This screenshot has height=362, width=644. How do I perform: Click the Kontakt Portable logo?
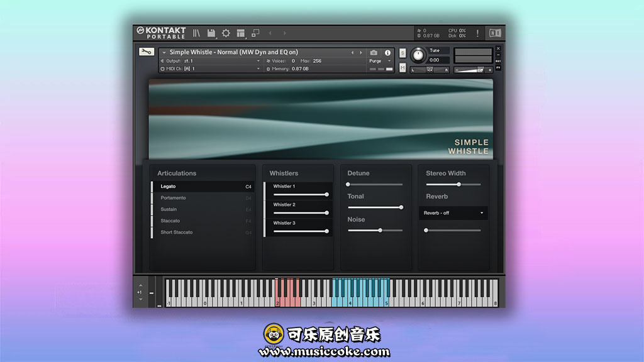[x=162, y=33]
